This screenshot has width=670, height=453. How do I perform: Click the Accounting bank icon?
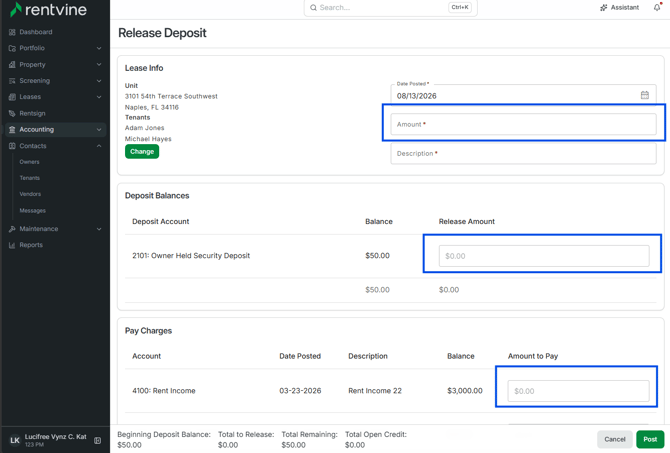coord(12,129)
